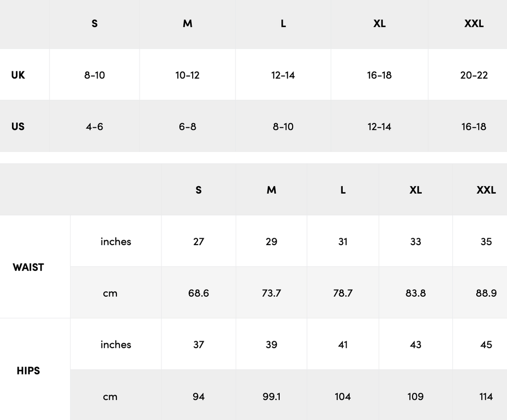Click the UK row label

tap(18, 75)
